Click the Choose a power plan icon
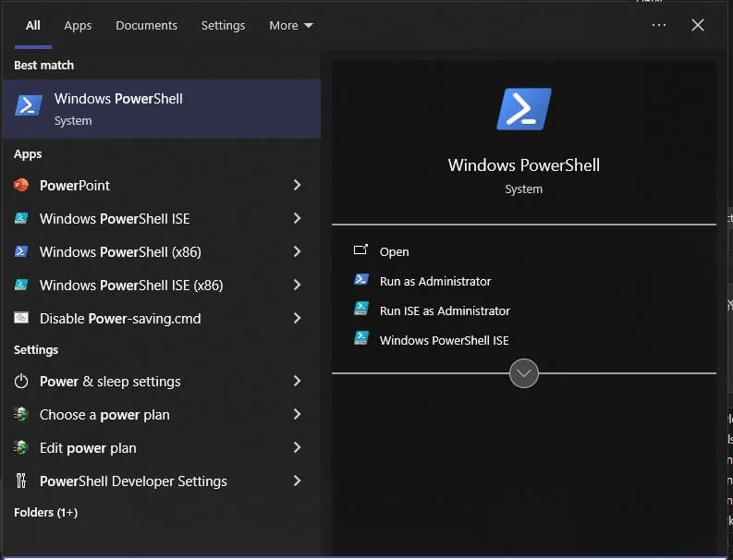Viewport: 733px width, 560px height. [x=21, y=414]
